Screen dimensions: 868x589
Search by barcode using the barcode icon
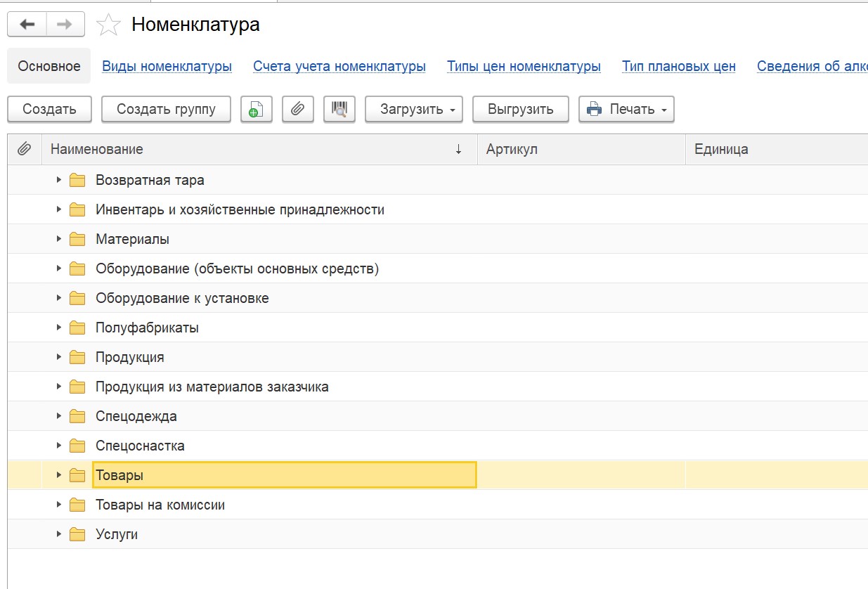tap(339, 109)
